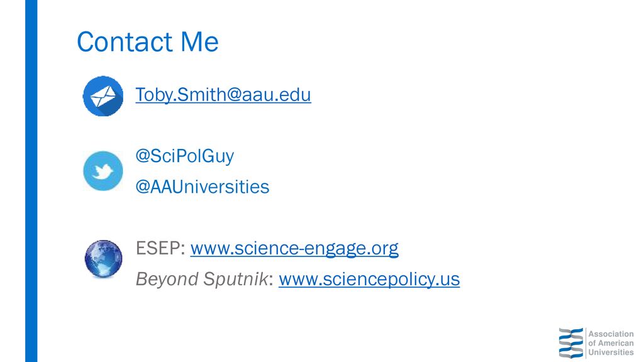Open the www.sciencepolicy.us link

pos(369,279)
